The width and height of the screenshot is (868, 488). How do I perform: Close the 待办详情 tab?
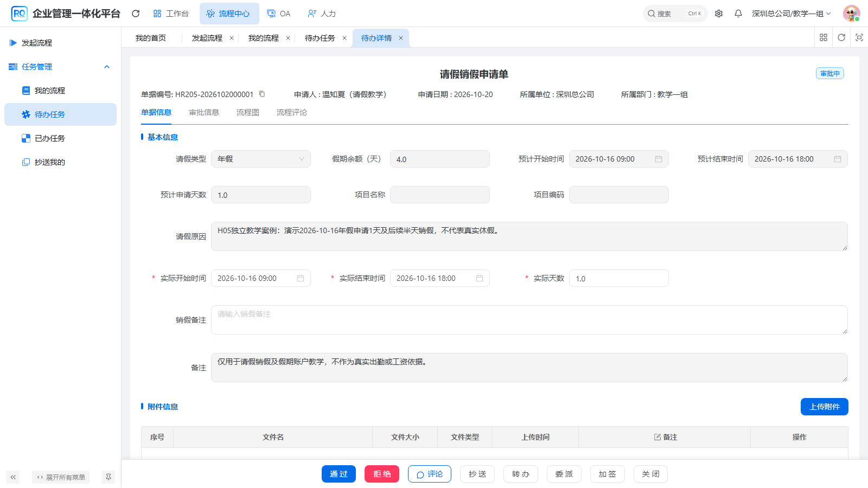coord(401,38)
